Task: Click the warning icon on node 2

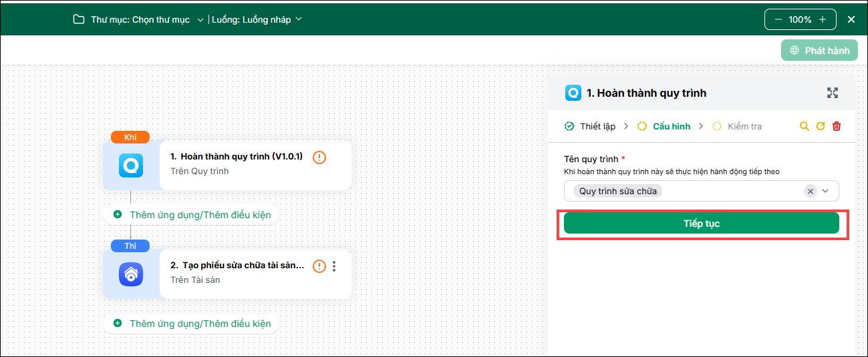Action: click(319, 266)
